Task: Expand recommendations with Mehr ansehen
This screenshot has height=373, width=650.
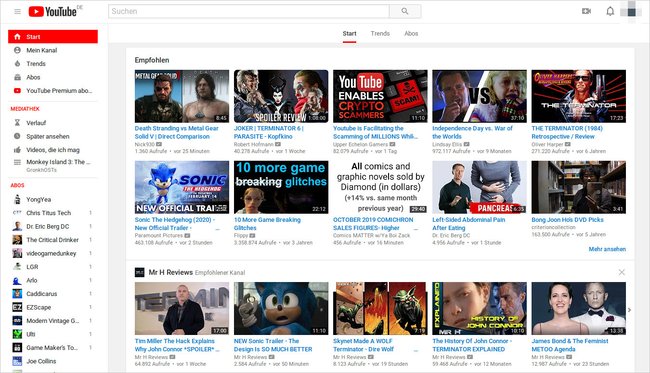Action: (x=607, y=249)
